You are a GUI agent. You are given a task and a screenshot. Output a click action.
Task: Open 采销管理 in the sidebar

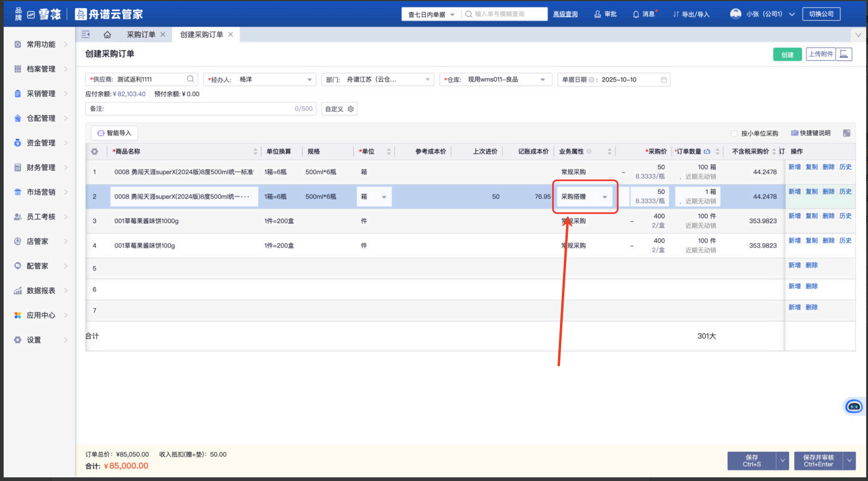coord(41,93)
